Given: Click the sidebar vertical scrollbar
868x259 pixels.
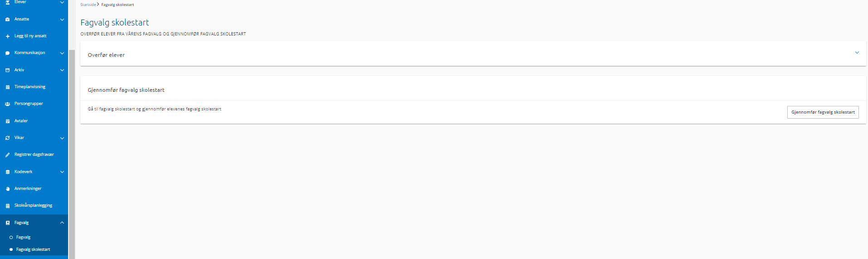Looking at the screenshot, I should [72, 154].
